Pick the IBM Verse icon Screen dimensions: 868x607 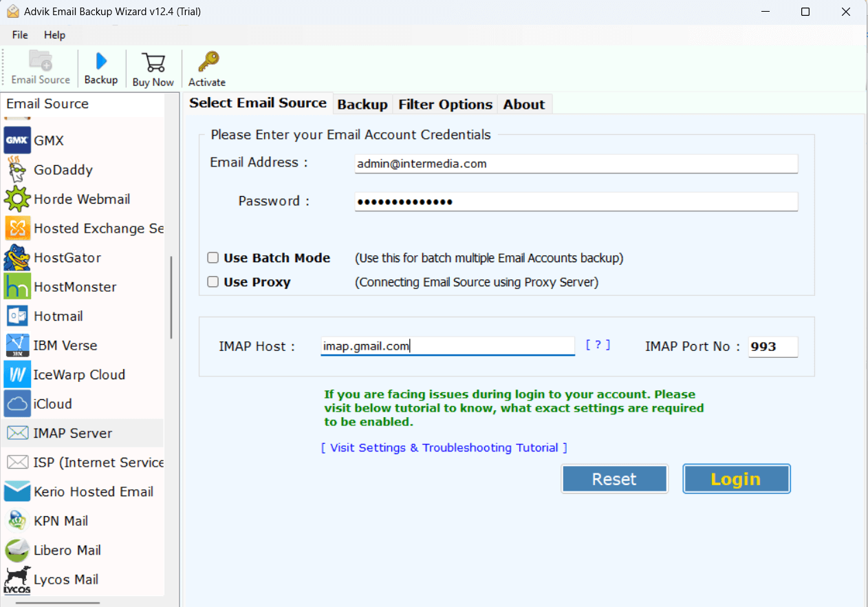tap(17, 345)
